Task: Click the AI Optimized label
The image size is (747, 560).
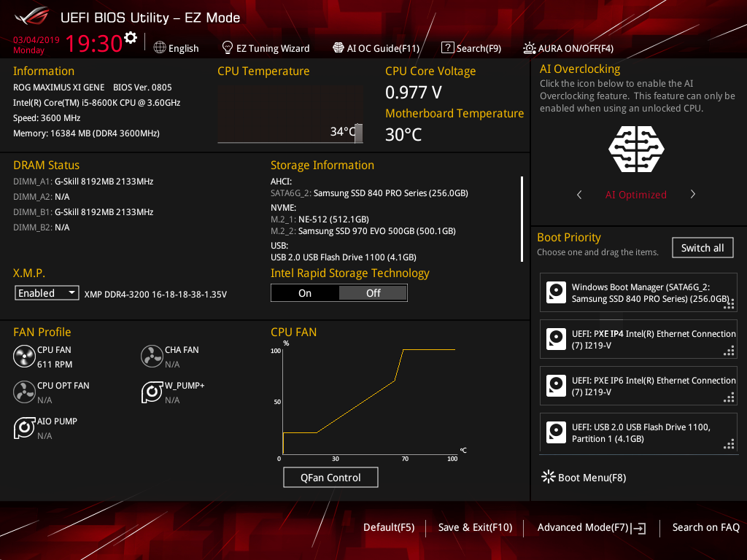Action: 636,194
